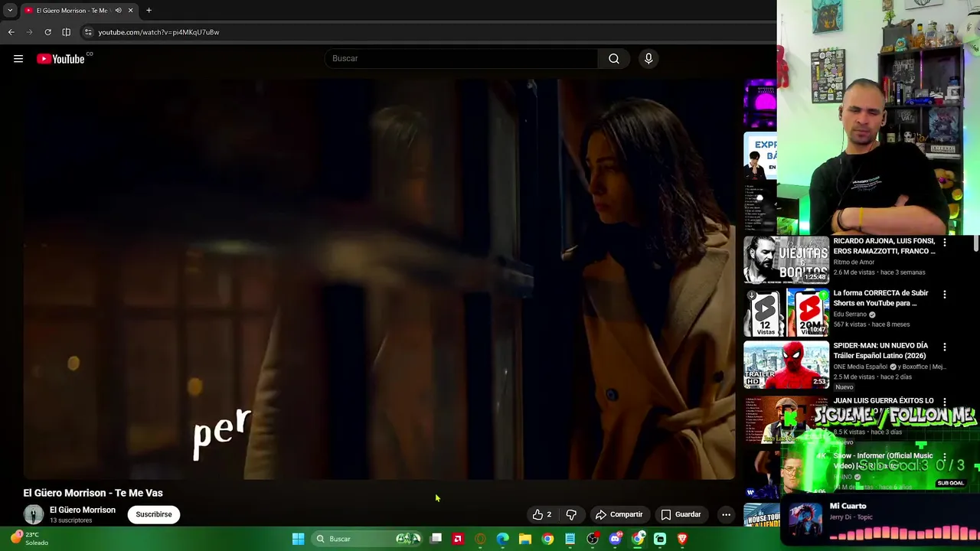The height and width of the screenshot is (551, 980).
Task: Click the video title Te Me Vas
Action: [x=93, y=493]
